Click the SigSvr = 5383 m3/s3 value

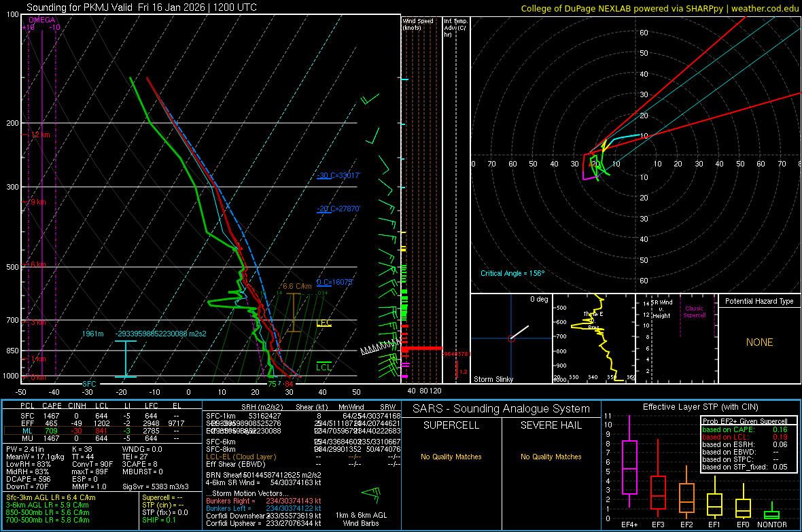(x=156, y=486)
